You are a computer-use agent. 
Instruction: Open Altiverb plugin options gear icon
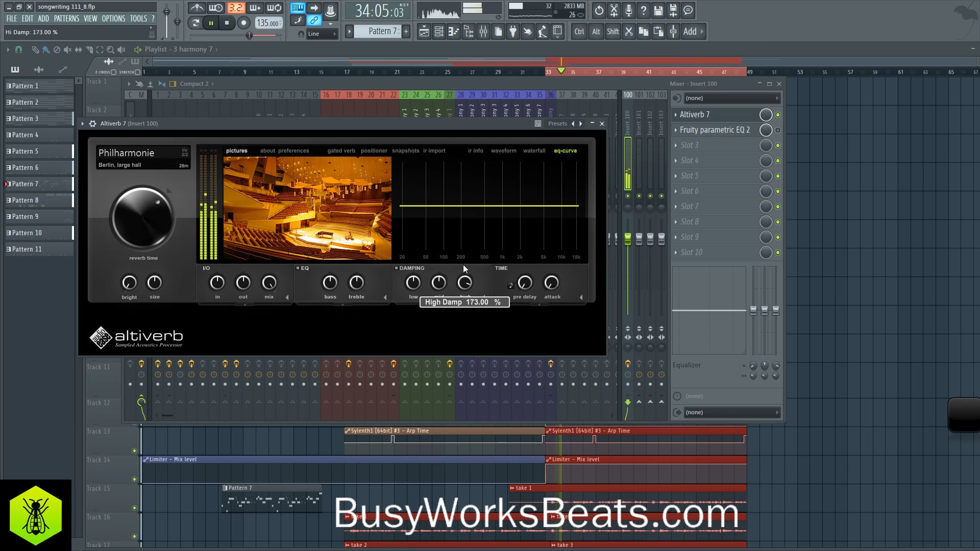pos(92,123)
